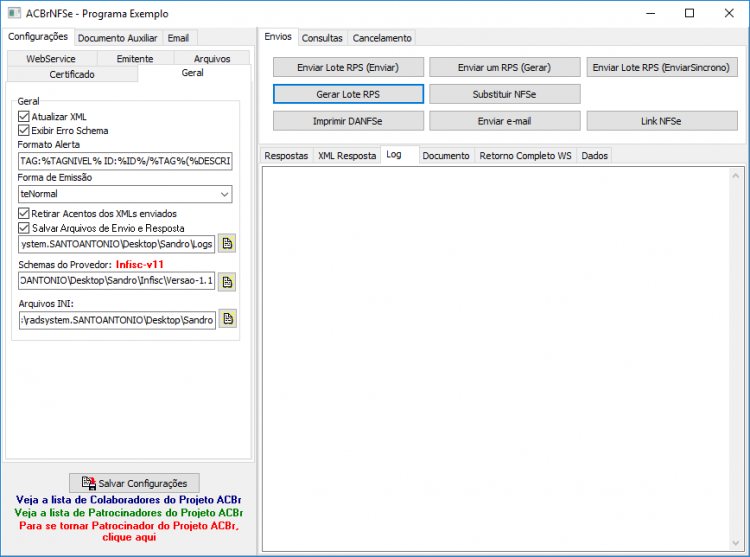
Task: Toggle Exibir Erro Schema checkbox
Action: 23,131
